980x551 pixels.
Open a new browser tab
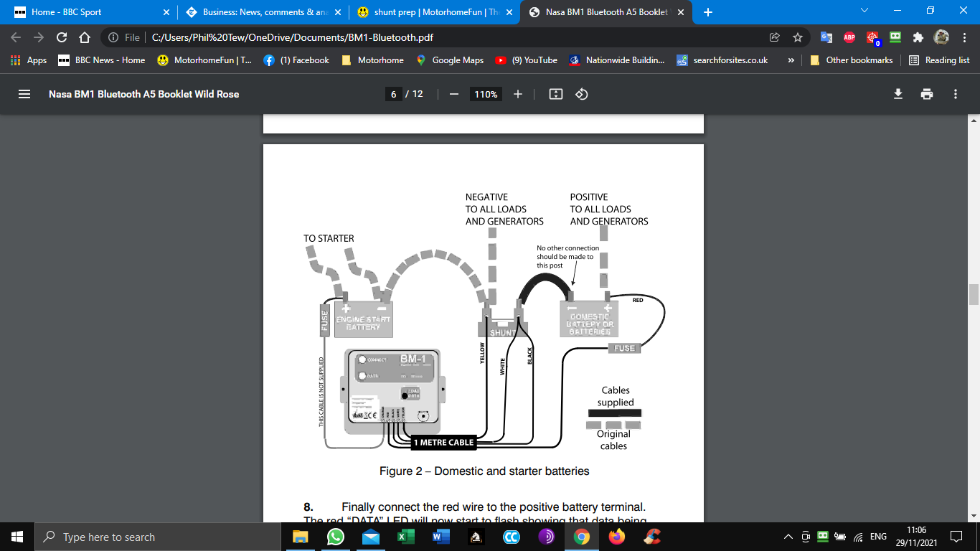tap(708, 12)
